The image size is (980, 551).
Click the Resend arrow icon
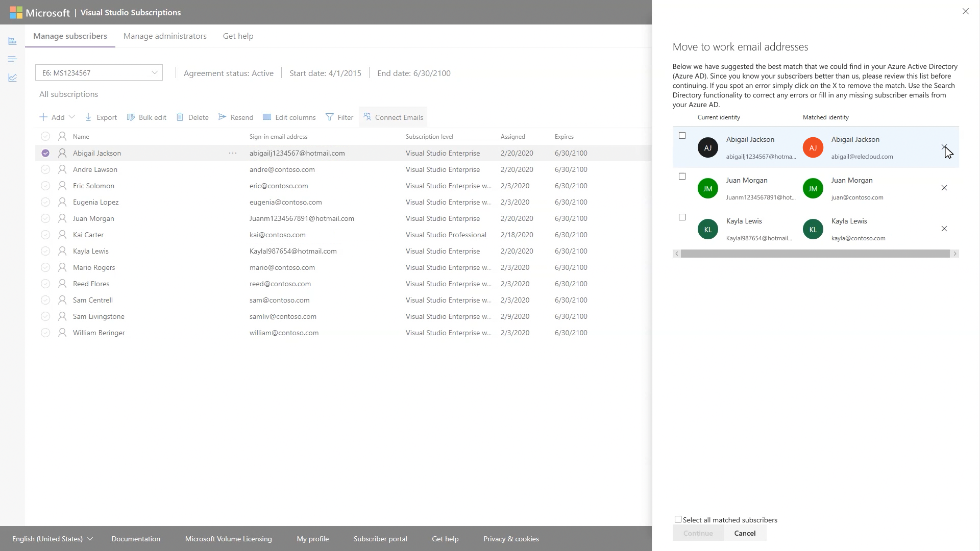222,117
